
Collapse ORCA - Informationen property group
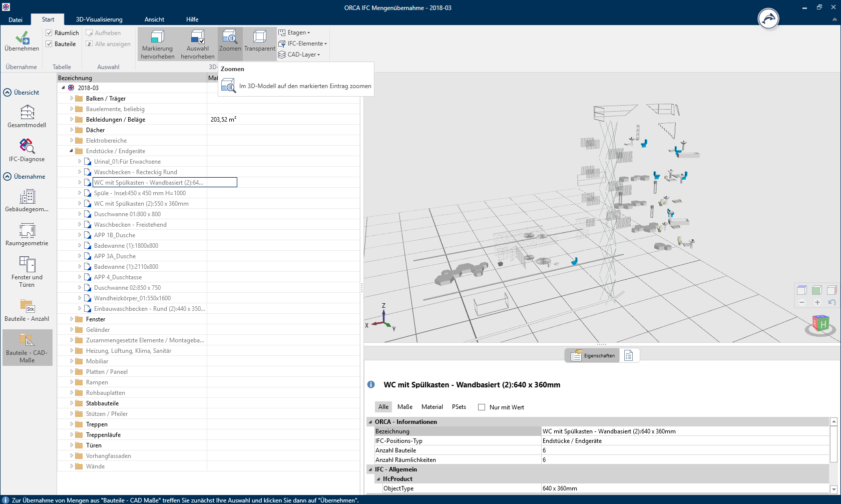(370, 422)
